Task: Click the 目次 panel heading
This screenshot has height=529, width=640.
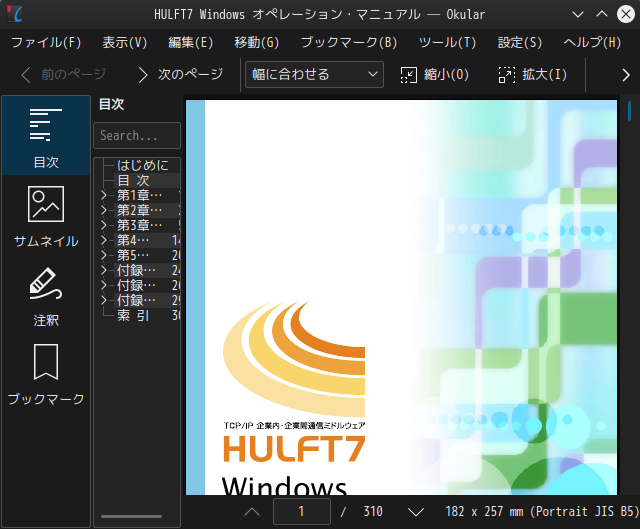Action: click(111, 104)
